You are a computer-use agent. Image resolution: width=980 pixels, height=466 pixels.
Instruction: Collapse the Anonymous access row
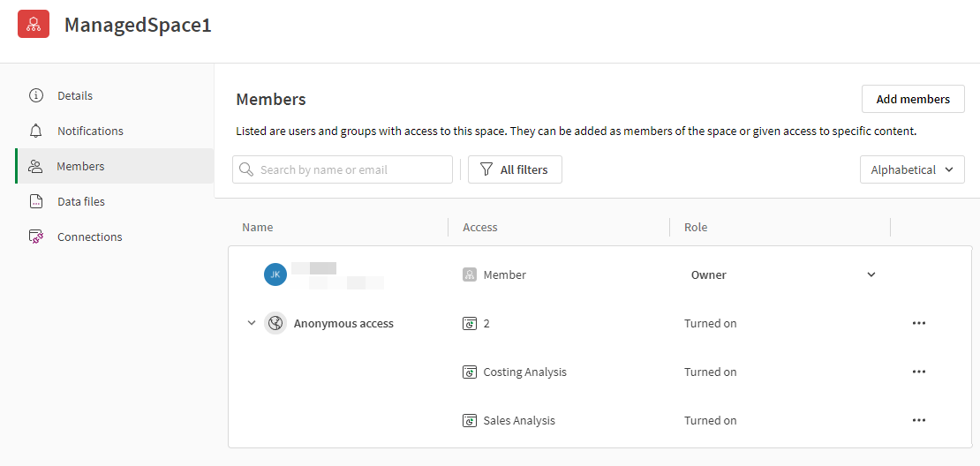pos(252,324)
